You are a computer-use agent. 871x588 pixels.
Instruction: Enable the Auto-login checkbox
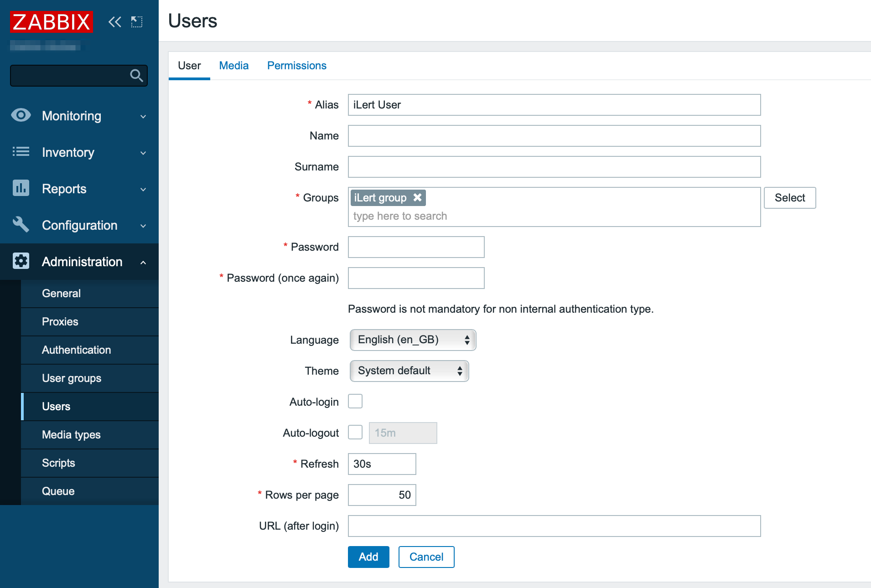(355, 402)
